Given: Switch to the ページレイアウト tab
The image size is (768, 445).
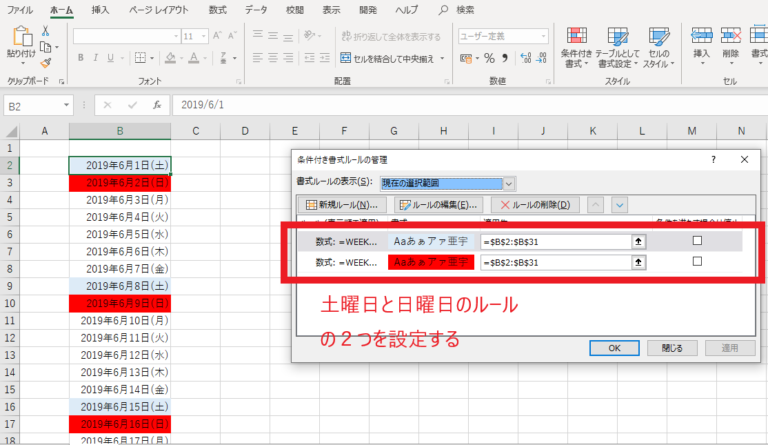Looking at the screenshot, I should [x=159, y=10].
